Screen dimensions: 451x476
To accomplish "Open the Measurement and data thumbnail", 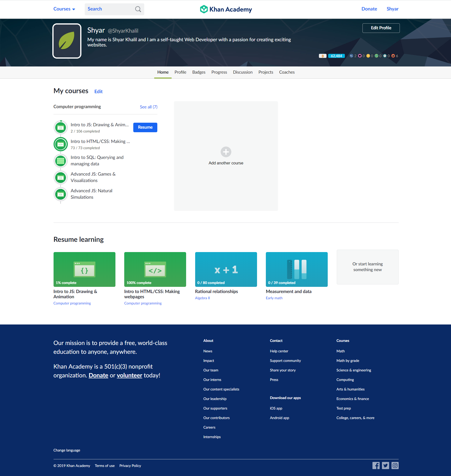I will (296, 269).
